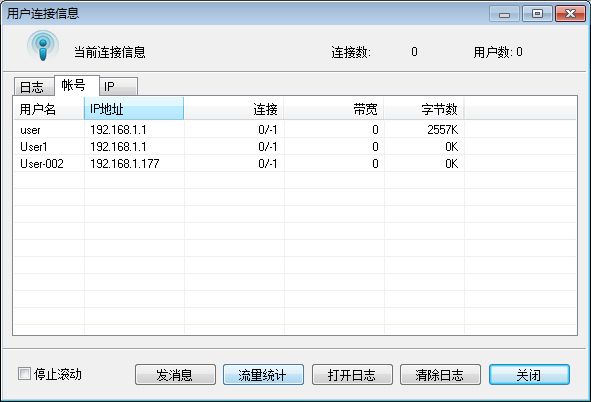Click the 带宽 column header
The width and height of the screenshot is (591, 402).
point(334,109)
